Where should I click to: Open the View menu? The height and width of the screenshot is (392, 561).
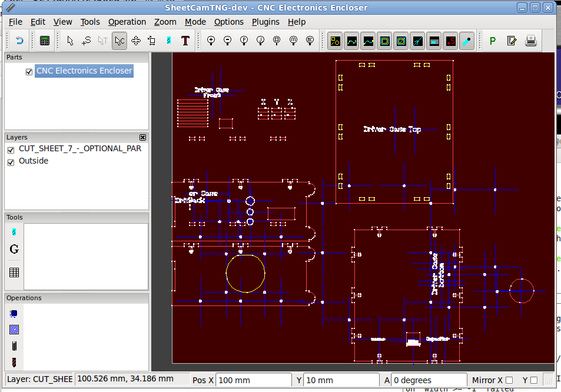(x=62, y=22)
